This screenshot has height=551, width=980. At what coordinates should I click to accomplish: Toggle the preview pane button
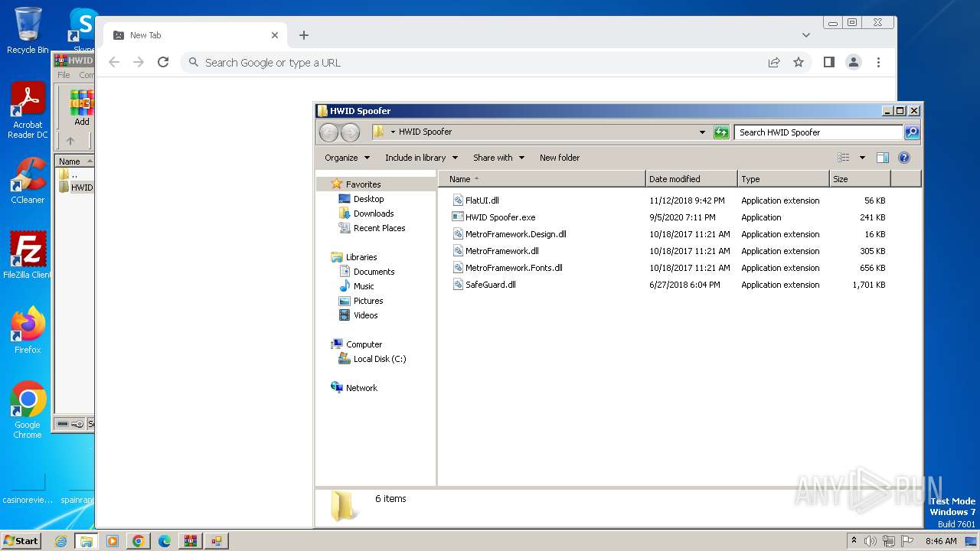pyautogui.click(x=882, y=158)
